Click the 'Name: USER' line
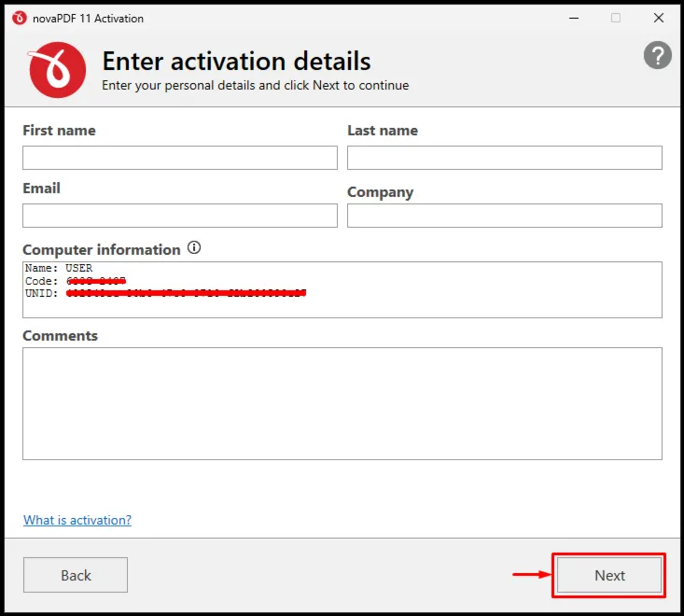The height and width of the screenshot is (616, 684). tap(59, 268)
